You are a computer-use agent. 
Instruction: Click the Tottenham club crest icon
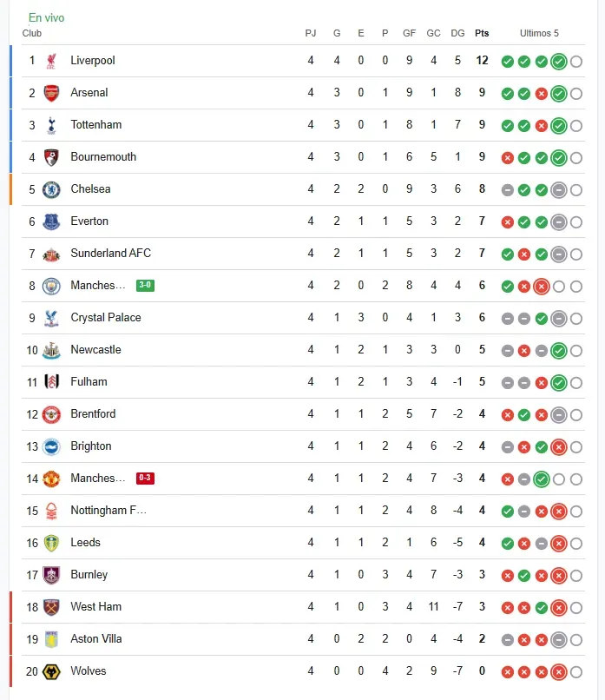coord(51,125)
